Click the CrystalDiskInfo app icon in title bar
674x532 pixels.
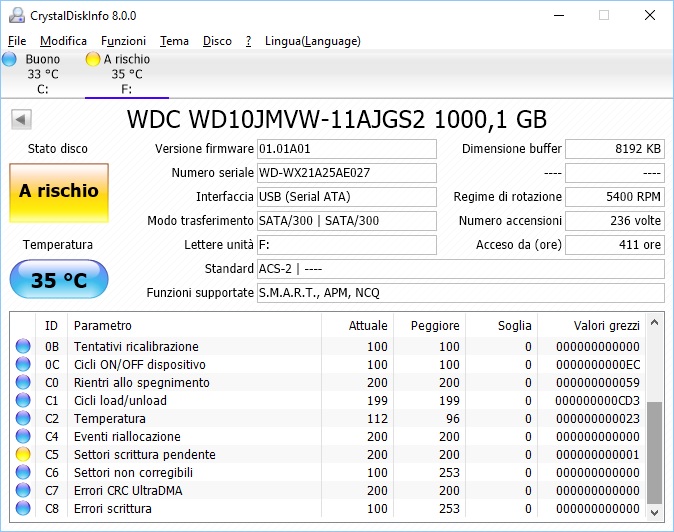pos(17,15)
